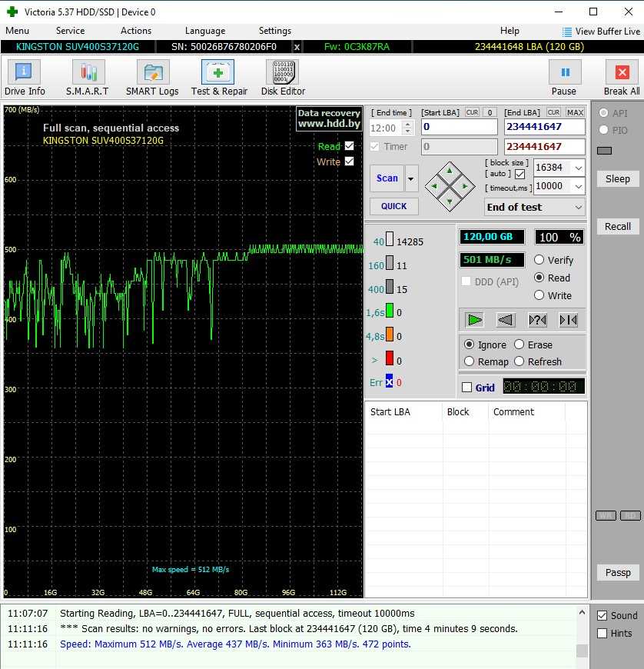Open the End of test dropdown

coord(578,207)
